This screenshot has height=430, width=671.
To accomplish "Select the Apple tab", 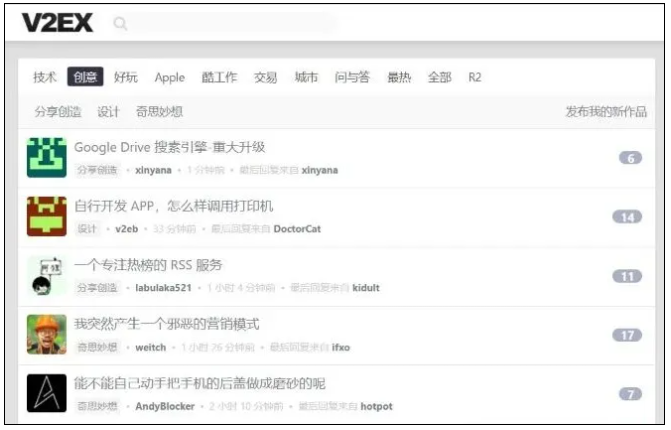I will [x=169, y=77].
